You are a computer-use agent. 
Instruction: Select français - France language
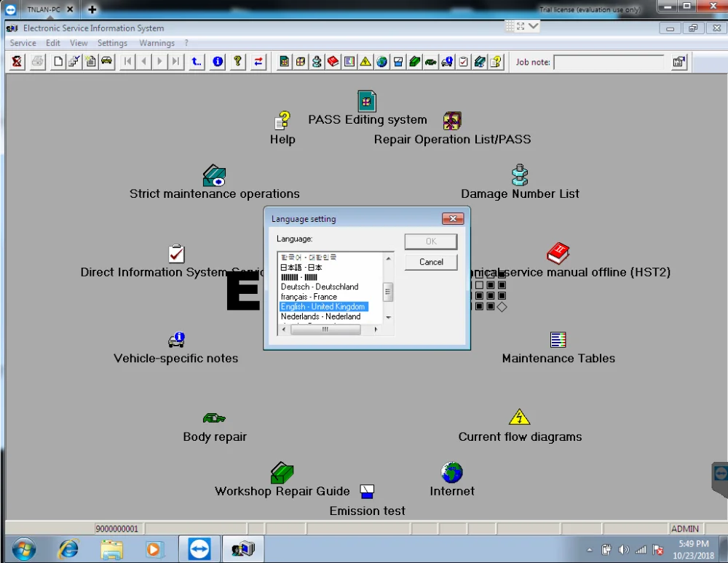309,297
